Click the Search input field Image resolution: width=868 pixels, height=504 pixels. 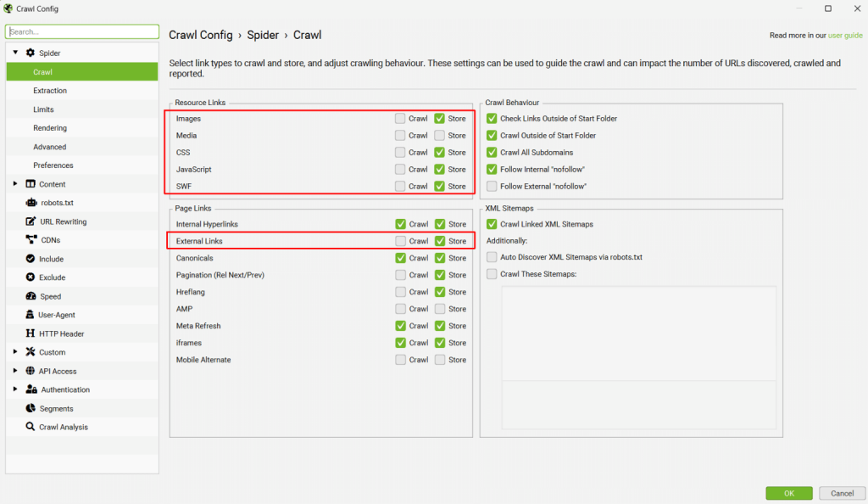pyautogui.click(x=82, y=31)
